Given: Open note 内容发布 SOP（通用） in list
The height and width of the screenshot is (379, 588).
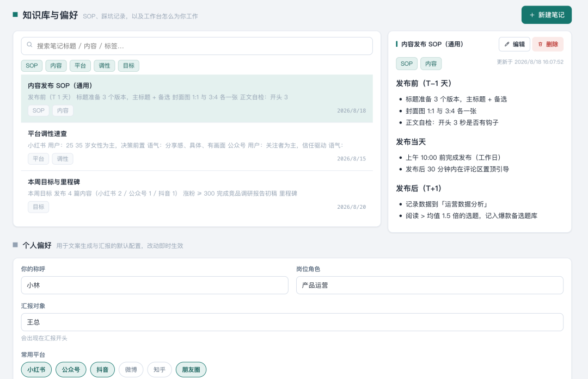Looking at the screenshot, I should 197,98.
